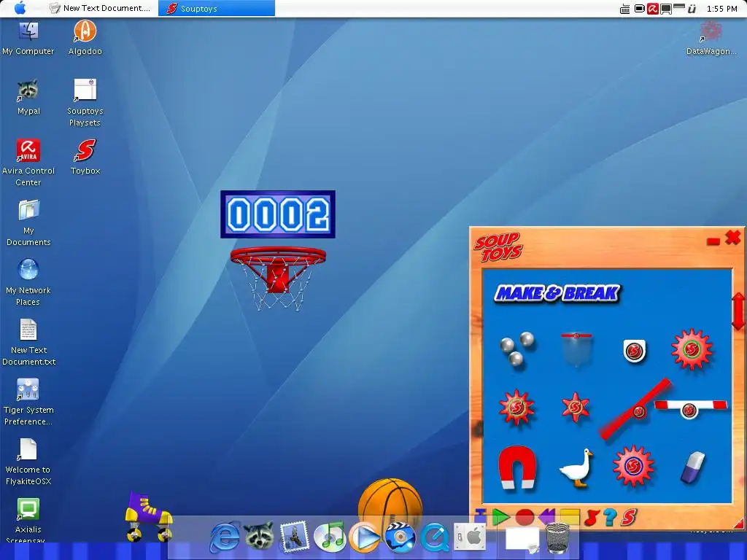This screenshot has width=747, height=560.
Task: Open the wire trash basket in dock
Action: (557, 537)
